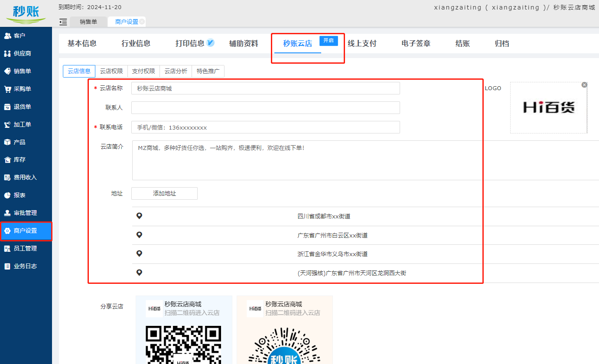Open the 行业信息 tab

tap(136, 43)
